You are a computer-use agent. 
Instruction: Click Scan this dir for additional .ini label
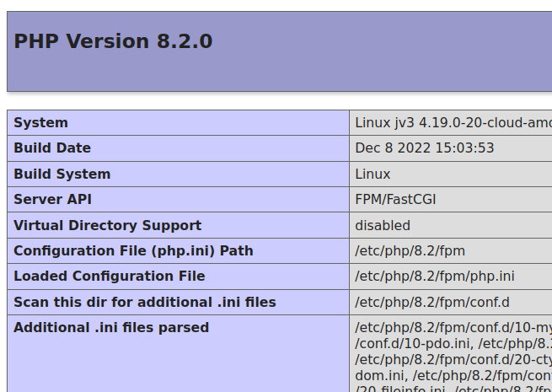coord(144,302)
